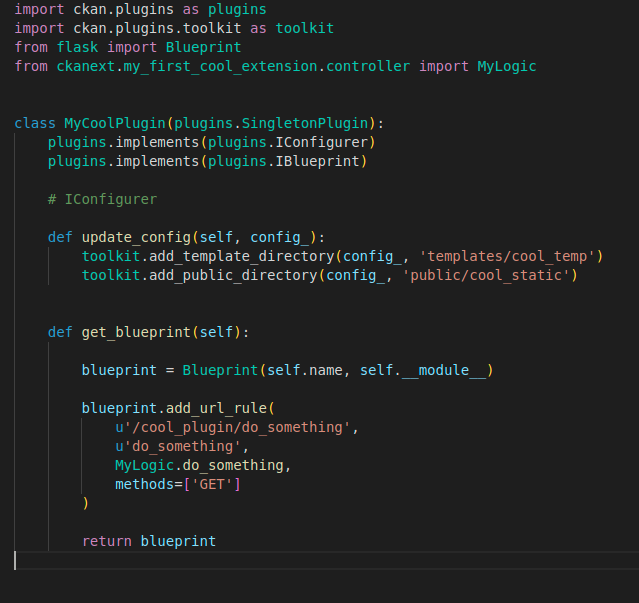Viewport: 639px width, 603px height.
Task: Click closing parenthesis of add_url_rule call
Action: (x=86, y=504)
